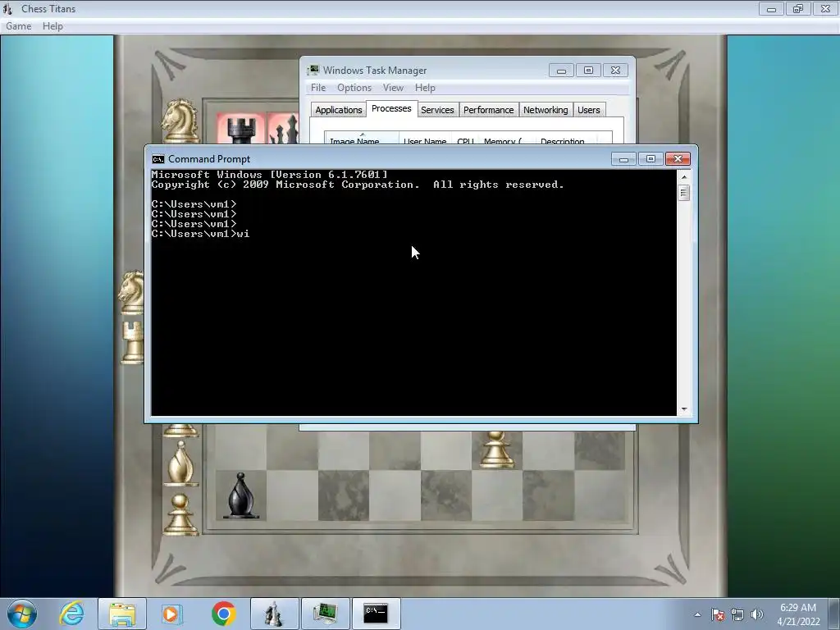Open the volume speaker tray icon
840x630 pixels.
(757, 614)
